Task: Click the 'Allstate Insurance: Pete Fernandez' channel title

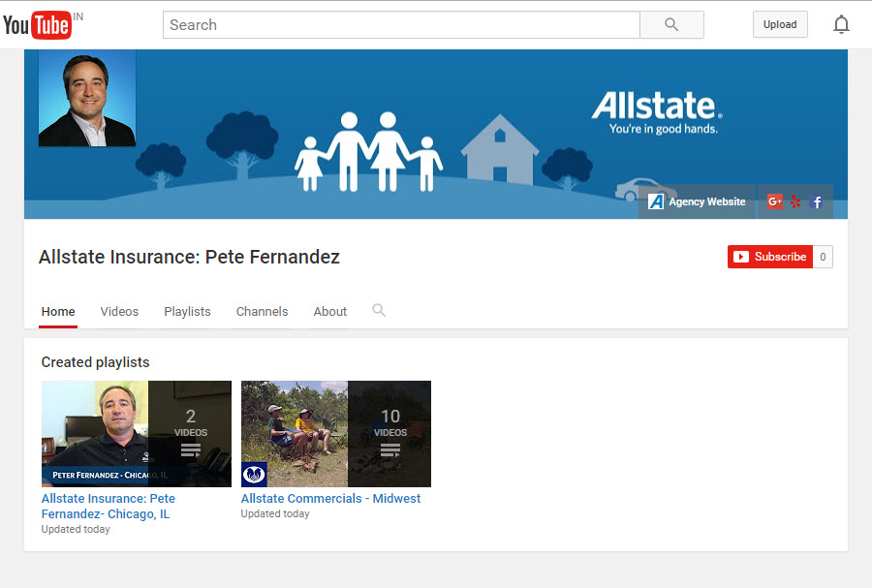Action: pyautogui.click(x=189, y=257)
